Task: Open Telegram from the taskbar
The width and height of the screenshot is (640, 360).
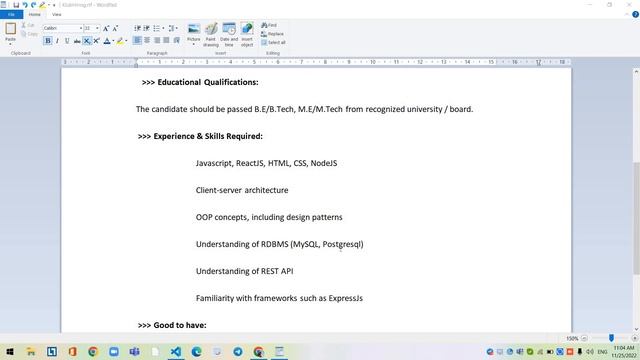Action: (238, 351)
